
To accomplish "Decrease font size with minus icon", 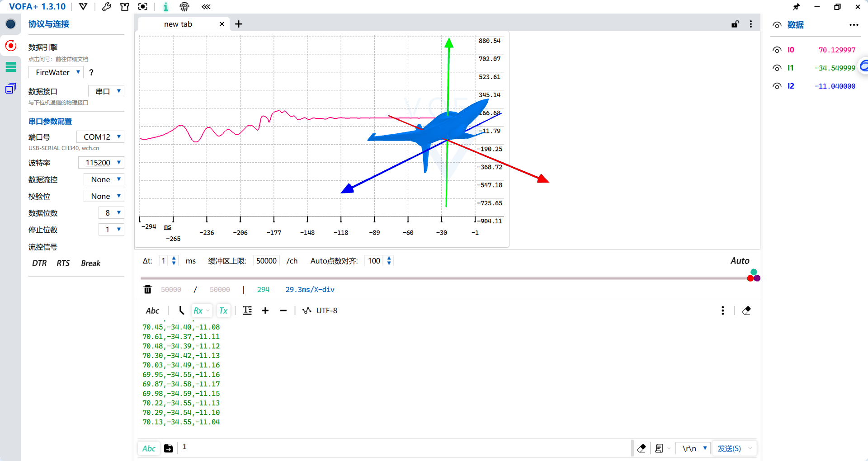I will [x=283, y=310].
